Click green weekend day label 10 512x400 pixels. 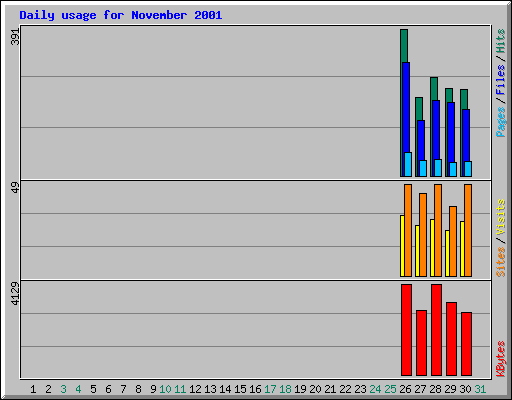point(165,389)
